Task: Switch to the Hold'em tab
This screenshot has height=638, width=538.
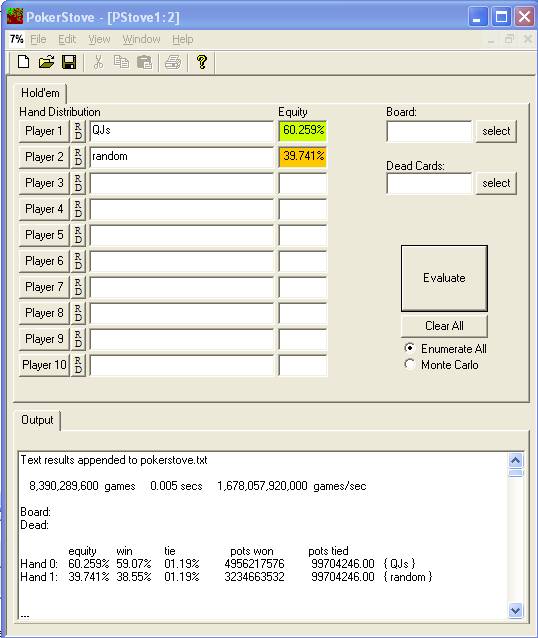Action: (40, 93)
